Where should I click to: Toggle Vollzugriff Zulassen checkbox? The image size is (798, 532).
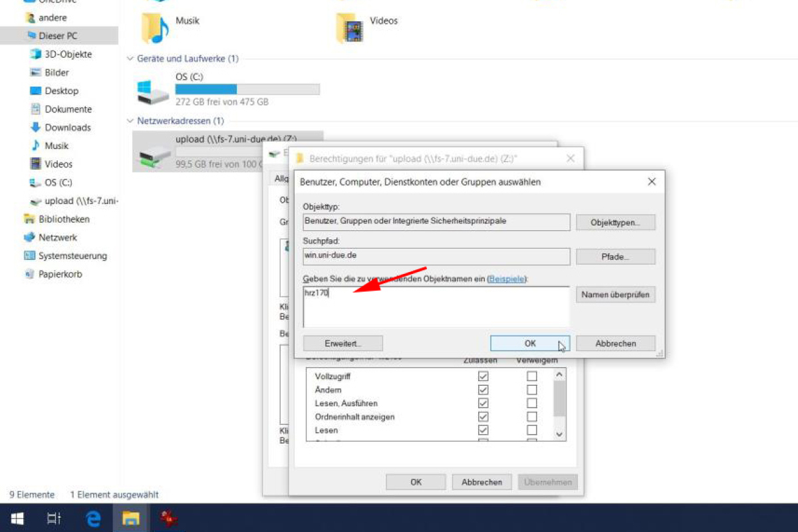point(483,376)
